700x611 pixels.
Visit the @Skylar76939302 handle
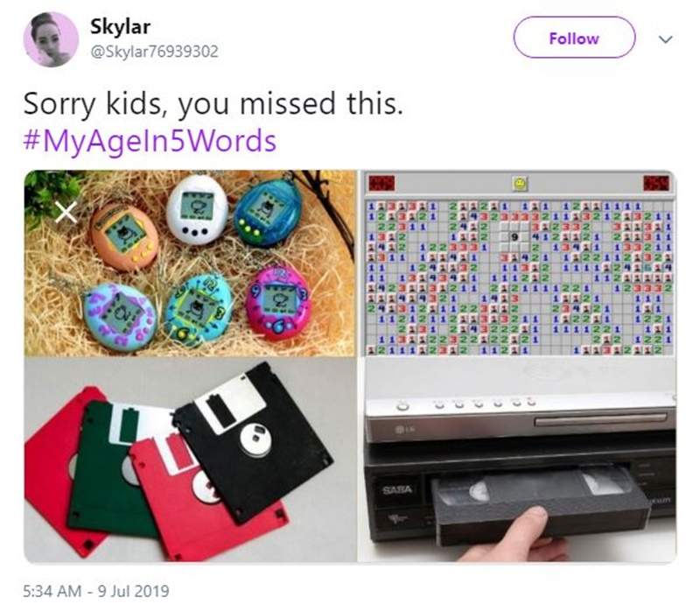[155, 52]
